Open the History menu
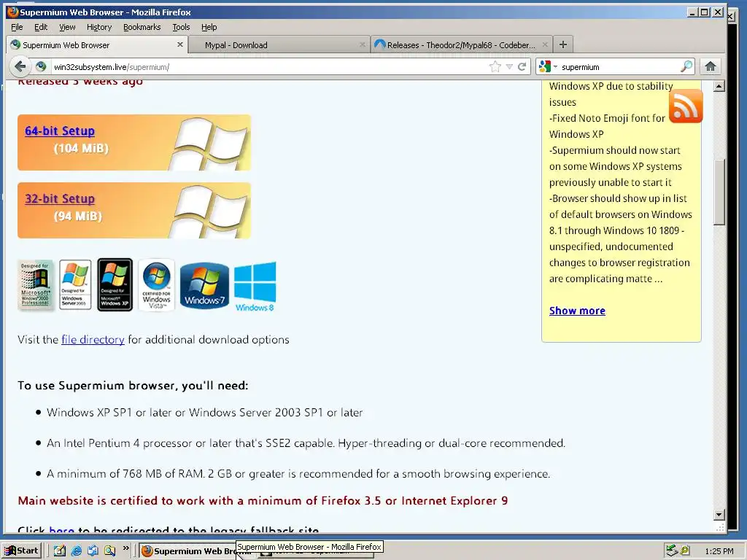This screenshot has height=560, width=747. point(99,27)
